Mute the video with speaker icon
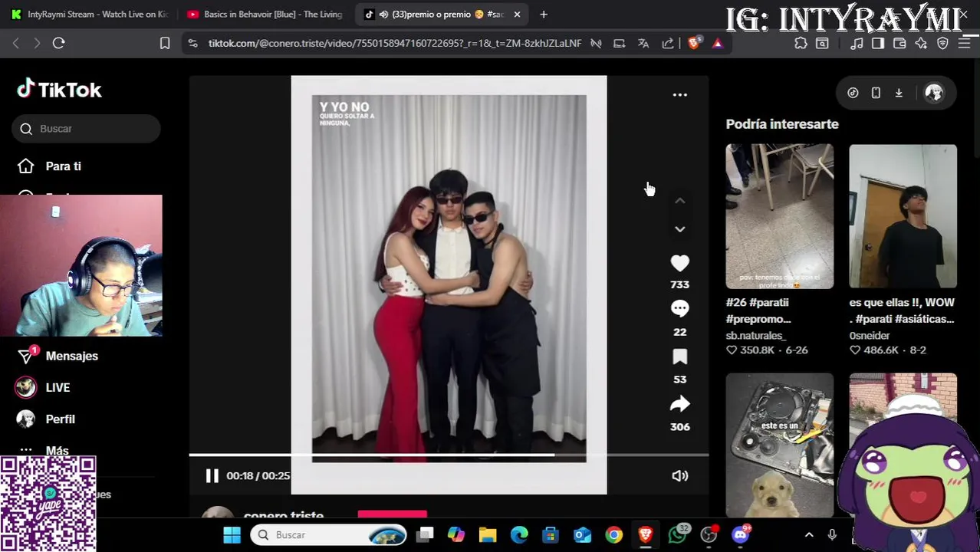The width and height of the screenshot is (980, 552). (679, 476)
